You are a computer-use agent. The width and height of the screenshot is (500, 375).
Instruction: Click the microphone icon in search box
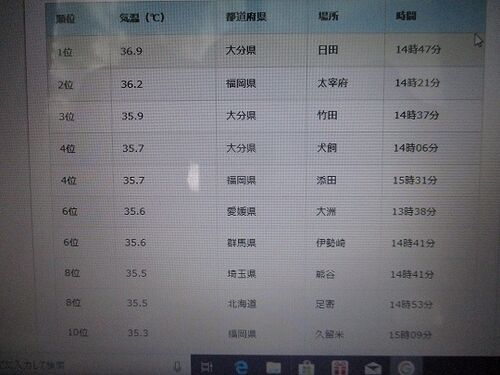click(177, 366)
